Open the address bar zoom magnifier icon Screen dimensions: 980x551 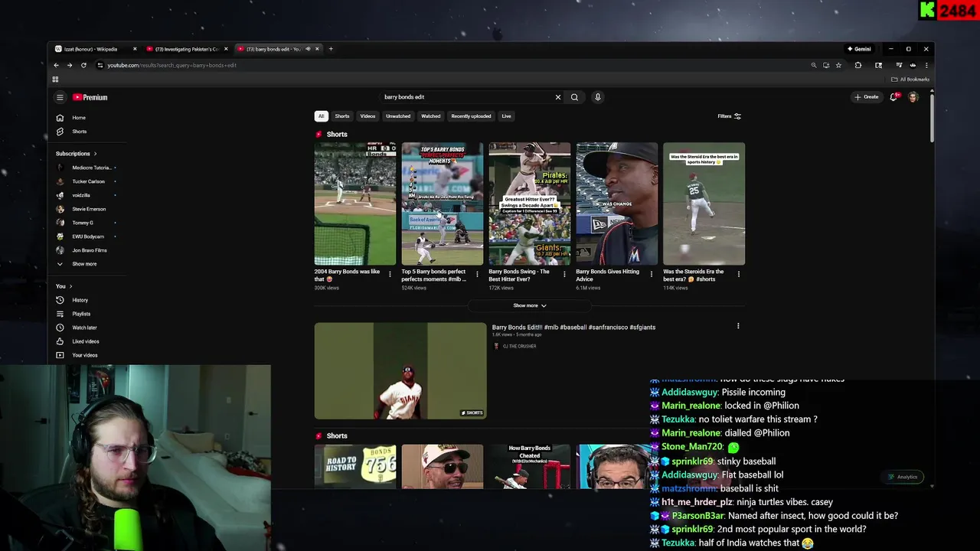click(814, 65)
